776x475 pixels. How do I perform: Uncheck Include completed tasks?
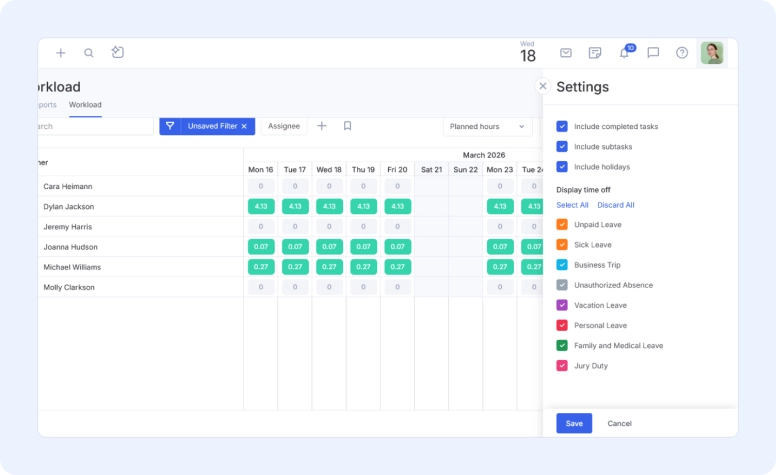point(562,127)
